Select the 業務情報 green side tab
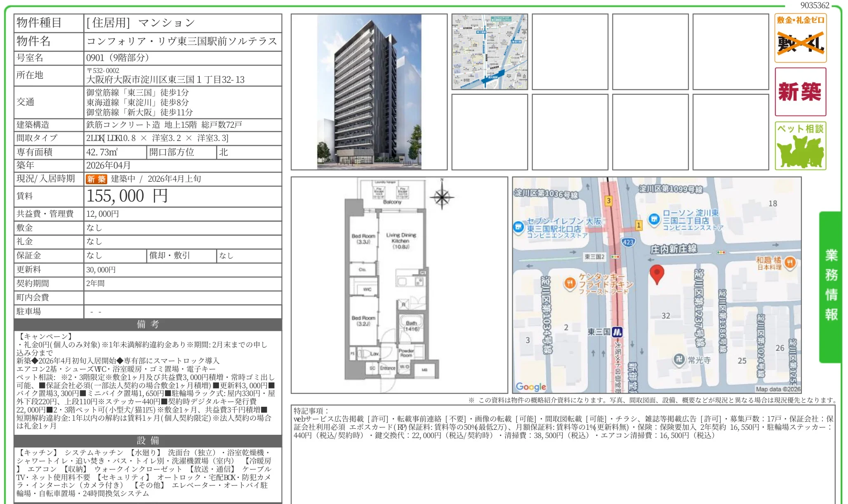 831,286
